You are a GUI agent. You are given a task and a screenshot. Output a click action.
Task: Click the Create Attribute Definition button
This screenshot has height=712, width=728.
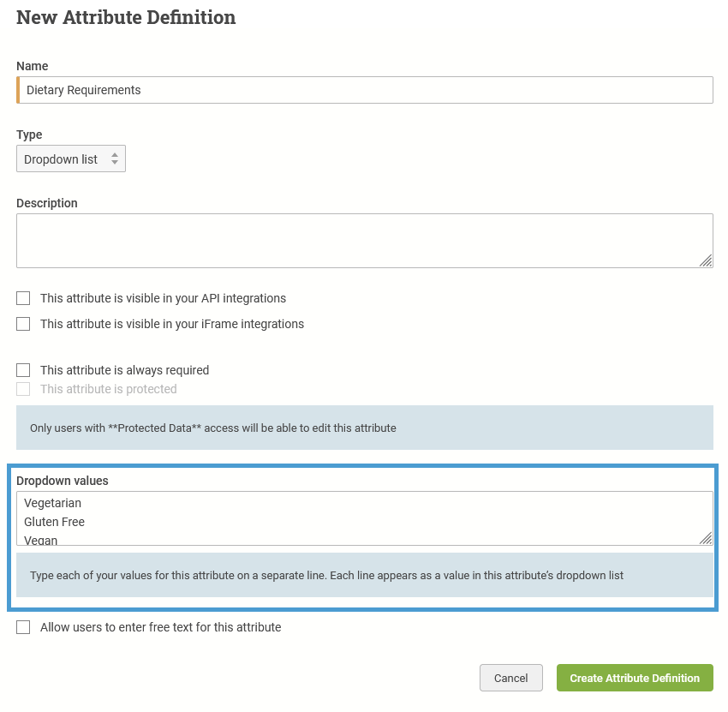(635, 678)
